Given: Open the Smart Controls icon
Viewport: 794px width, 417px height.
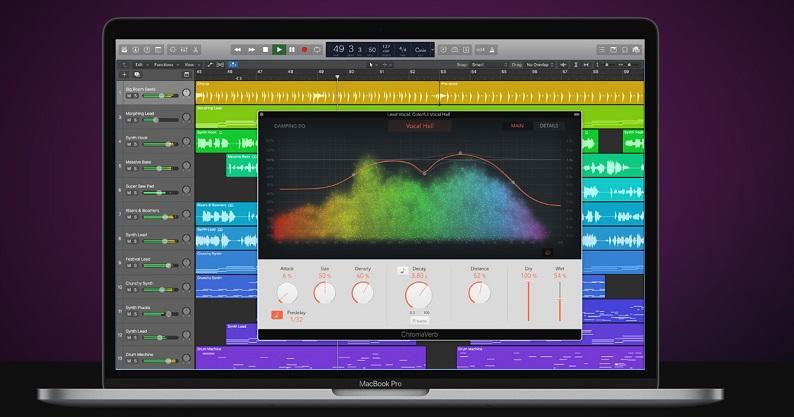Looking at the screenshot, I should point(173,50).
